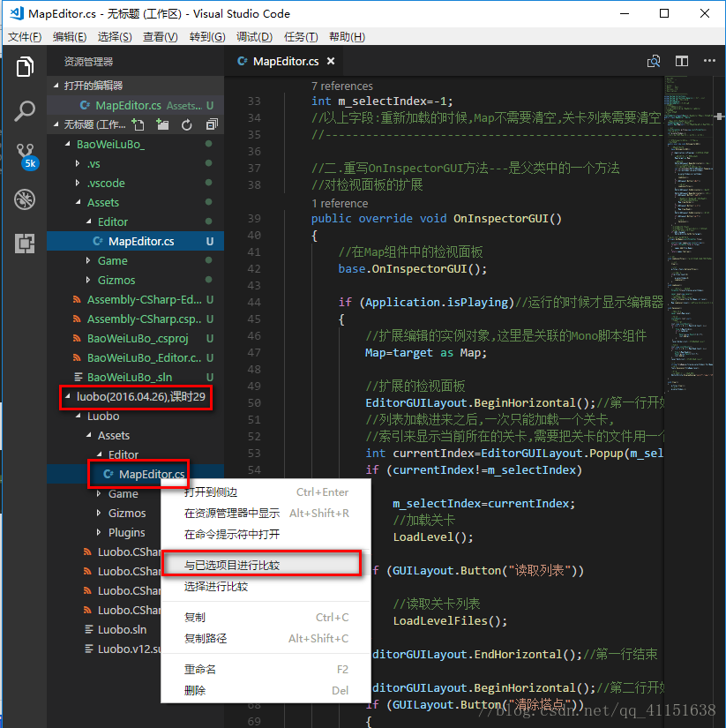Open BaoWeiLuBo_.csproj file
The image size is (726, 728).
136,339
